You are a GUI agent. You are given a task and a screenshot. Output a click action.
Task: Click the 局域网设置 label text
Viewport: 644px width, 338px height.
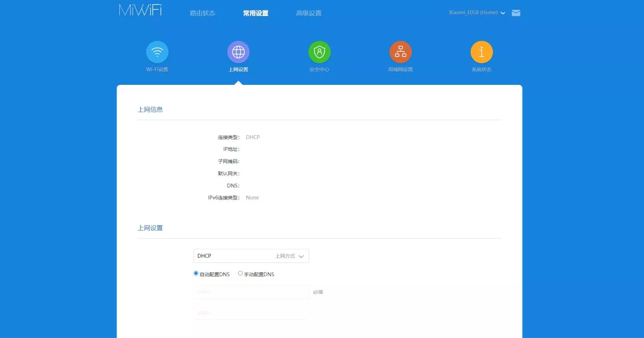pyautogui.click(x=400, y=70)
